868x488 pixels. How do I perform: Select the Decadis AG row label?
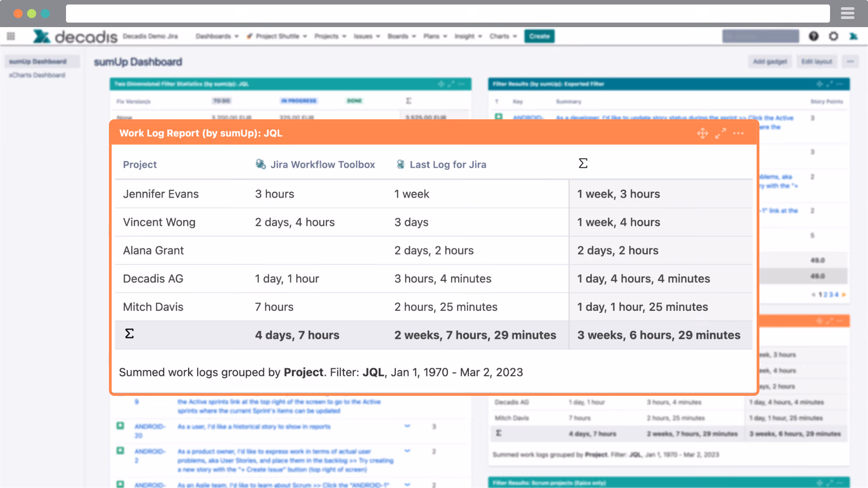coord(153,279)
